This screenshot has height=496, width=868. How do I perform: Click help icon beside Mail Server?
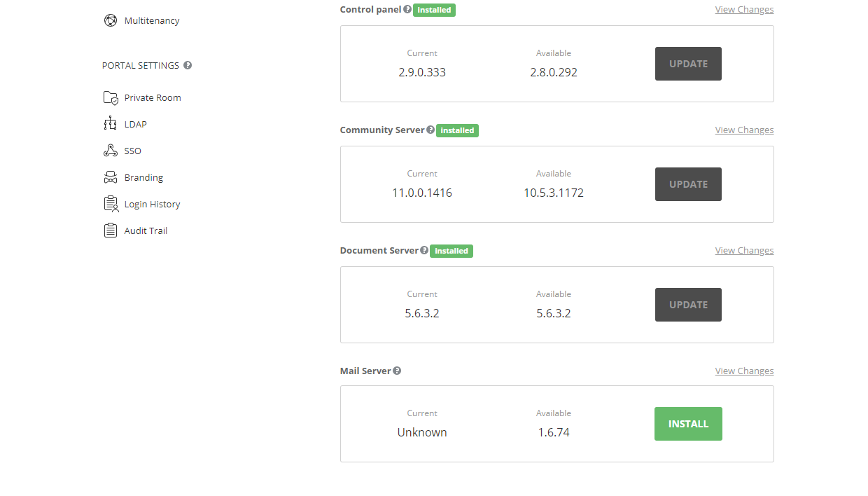[397, 371]
